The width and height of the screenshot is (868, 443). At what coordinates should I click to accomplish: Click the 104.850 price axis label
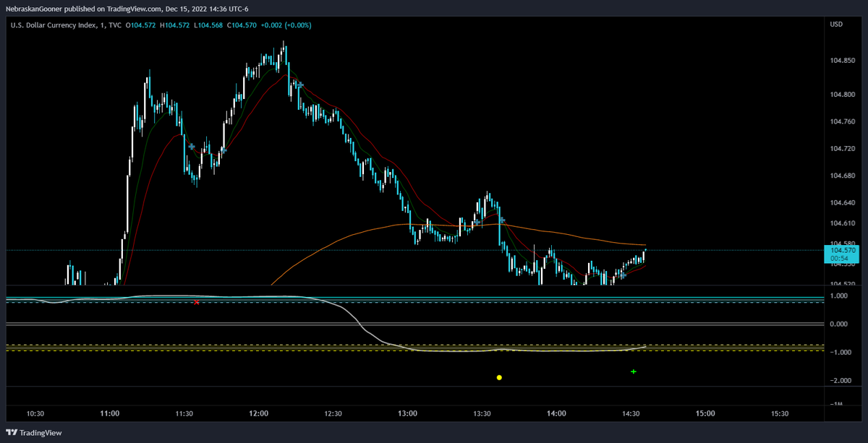[x=842, y=61]
